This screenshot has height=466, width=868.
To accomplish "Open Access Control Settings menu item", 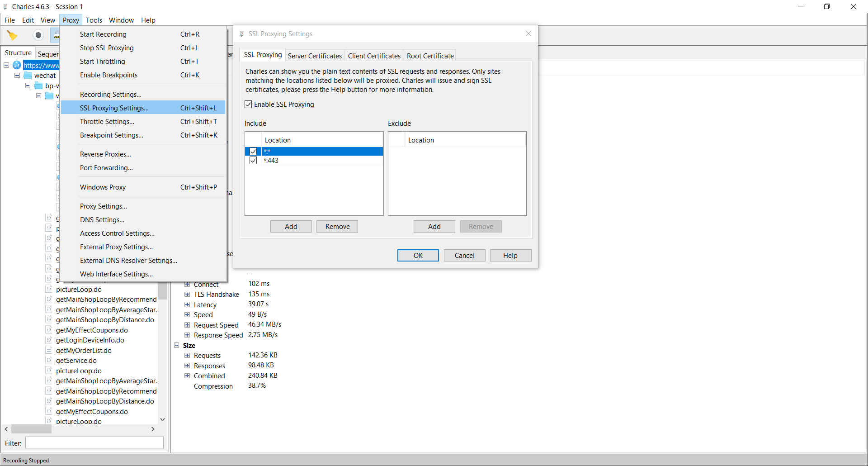I will point(143,233).
